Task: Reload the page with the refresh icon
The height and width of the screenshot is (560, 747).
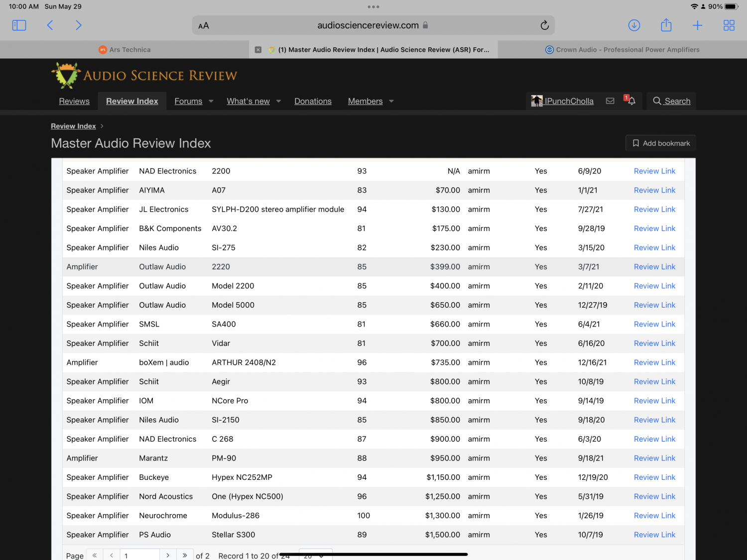Action: (x=544, y=25)
